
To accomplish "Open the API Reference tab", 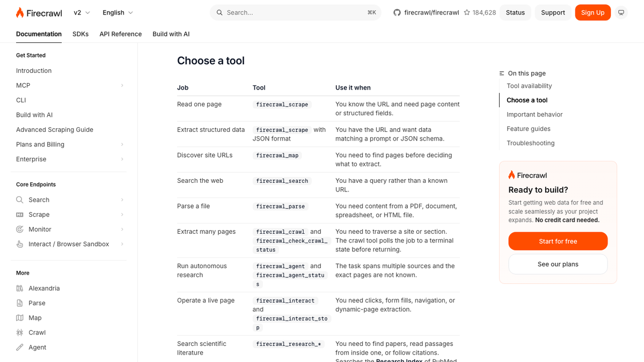I will [x=121, y=34].
